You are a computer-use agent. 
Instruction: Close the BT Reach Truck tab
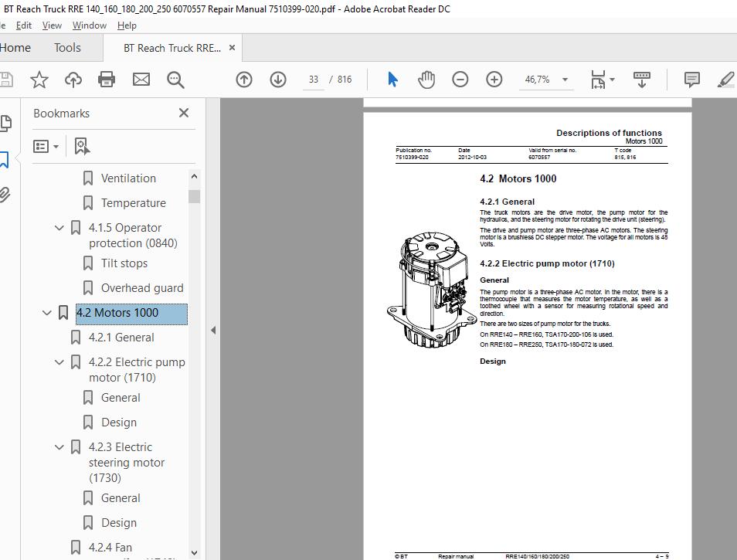[232, 47]
